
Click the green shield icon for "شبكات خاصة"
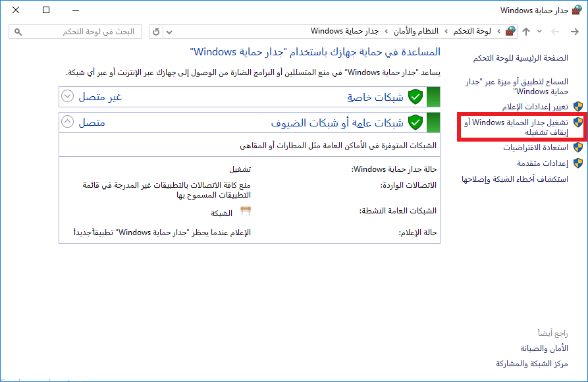[x=415, y=97]
